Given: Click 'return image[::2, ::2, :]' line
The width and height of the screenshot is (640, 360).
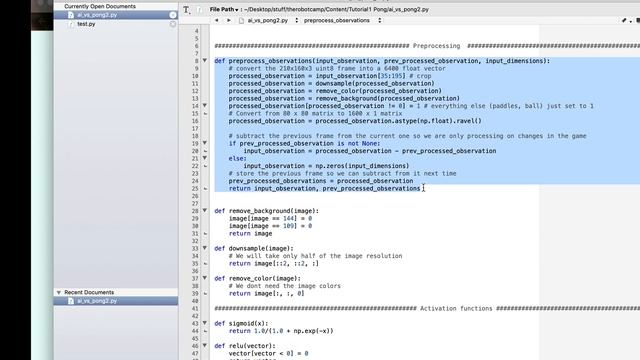Looking at the screenshot, I should (x=273, y=264).
